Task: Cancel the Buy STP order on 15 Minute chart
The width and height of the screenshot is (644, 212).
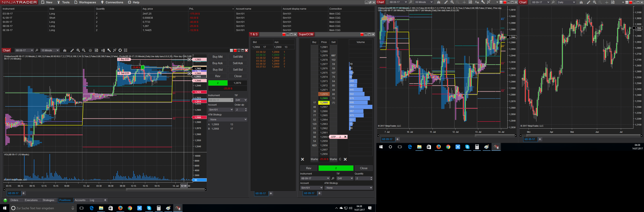Action: click(189, 59)
